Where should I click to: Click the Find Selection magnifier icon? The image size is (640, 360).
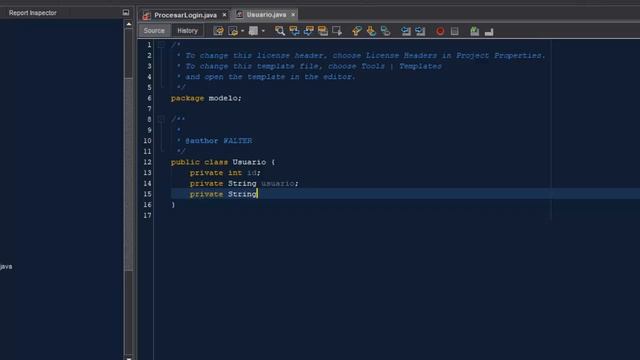(x=280, y=31)
